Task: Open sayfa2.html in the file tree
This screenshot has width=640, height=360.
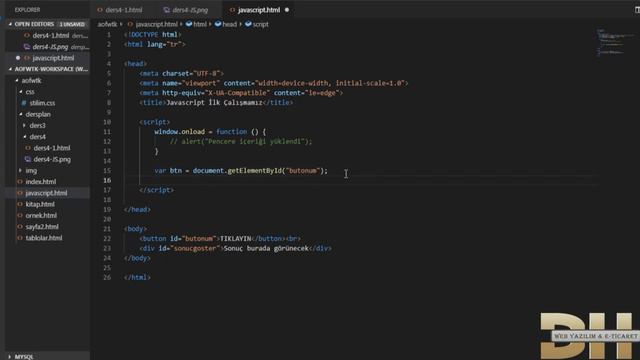Action: [x=42, y=227]
